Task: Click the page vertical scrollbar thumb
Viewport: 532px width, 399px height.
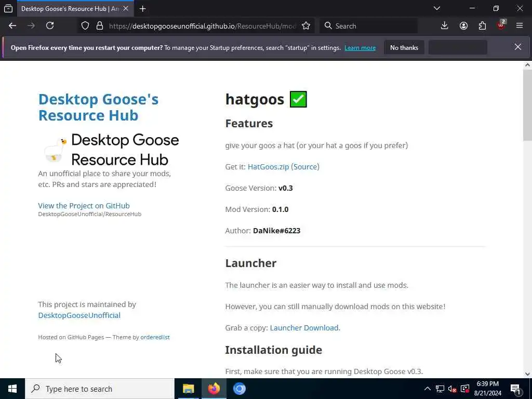Action: pos(528,104)
